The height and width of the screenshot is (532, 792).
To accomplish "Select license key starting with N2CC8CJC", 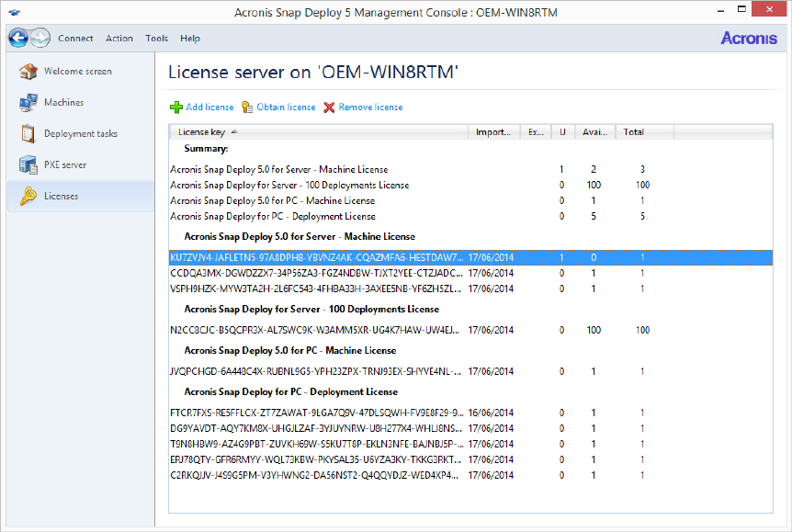I will (x=316, y=330).
